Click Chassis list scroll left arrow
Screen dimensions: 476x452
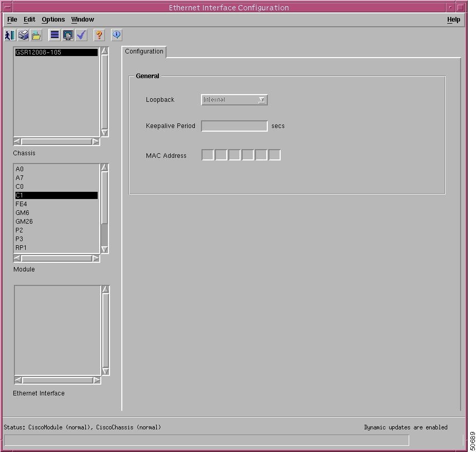17,141
